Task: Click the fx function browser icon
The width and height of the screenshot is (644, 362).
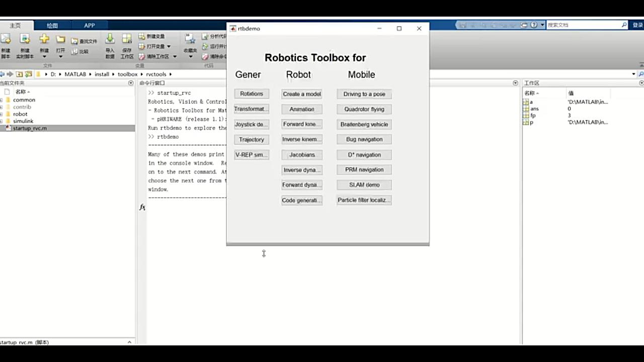Action: click(x=142, y=207)
